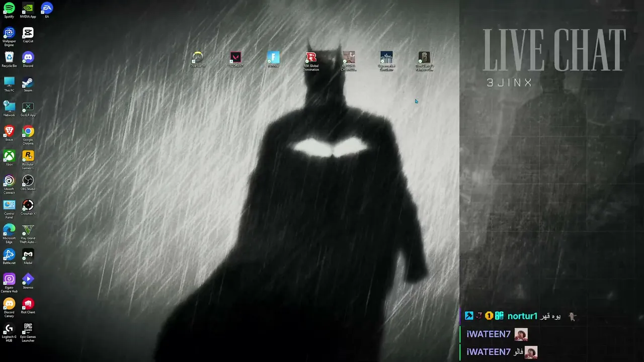Screen dimensions: 644x362
Task: Click the Battle.net desktop shortcut
Action: pyautogui.click(x=9, y=257)
